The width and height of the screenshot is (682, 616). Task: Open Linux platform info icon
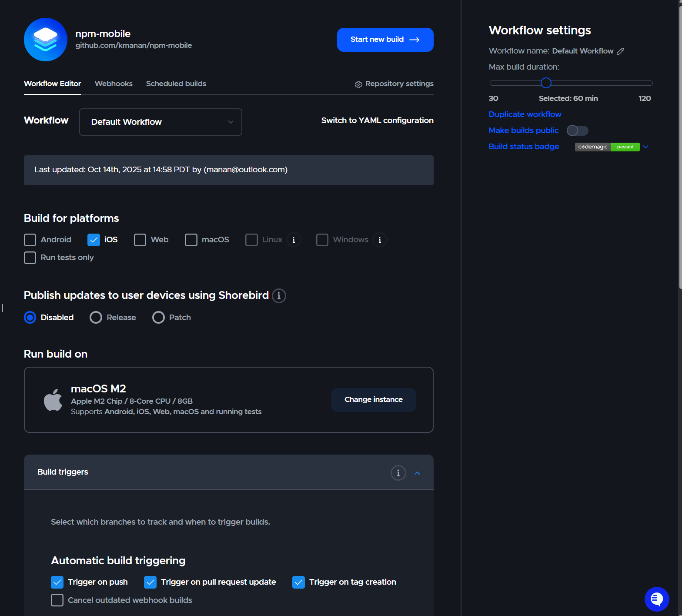[294, 240]
